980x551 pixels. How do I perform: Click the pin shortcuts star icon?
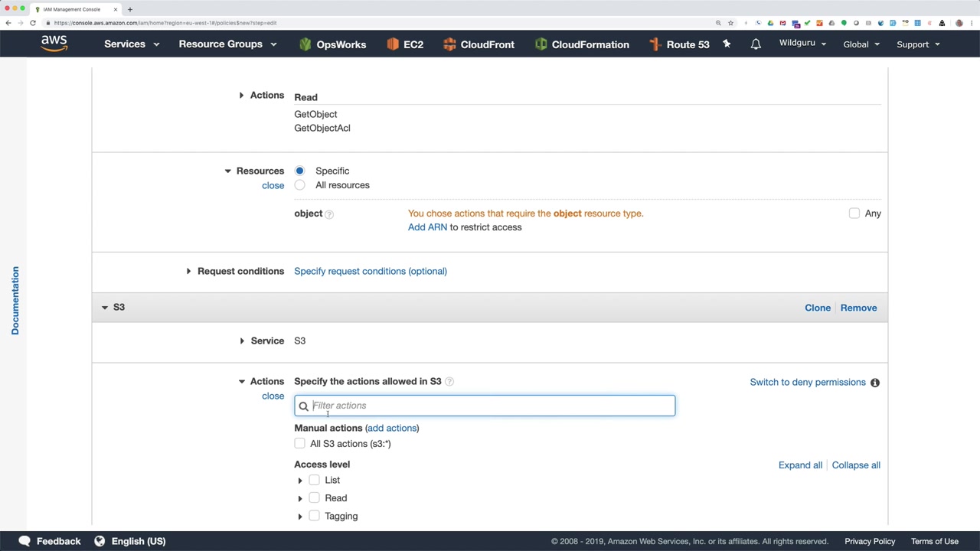pos(727,44)
